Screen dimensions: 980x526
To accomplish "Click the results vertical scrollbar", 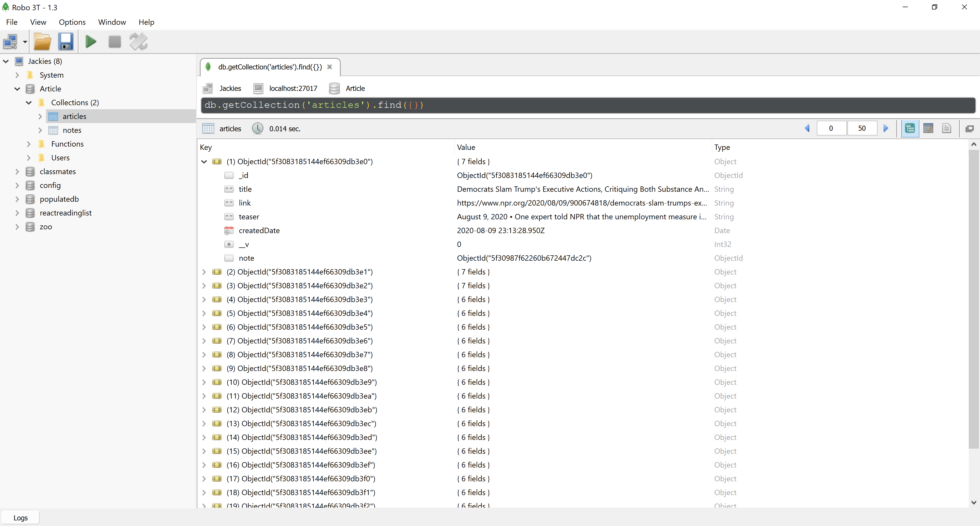I will pyautogui.click(x=974, y=300).
